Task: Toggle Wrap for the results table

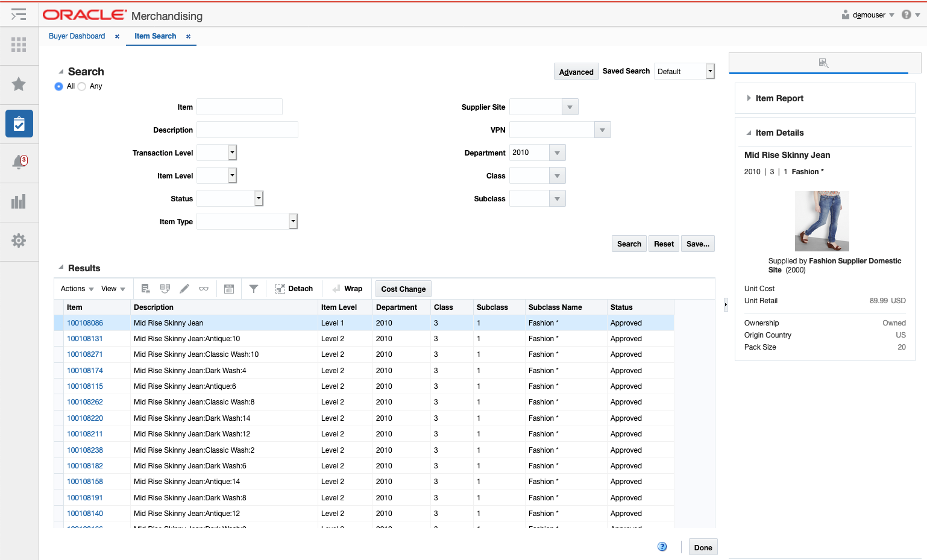Action: coord(347,288)
